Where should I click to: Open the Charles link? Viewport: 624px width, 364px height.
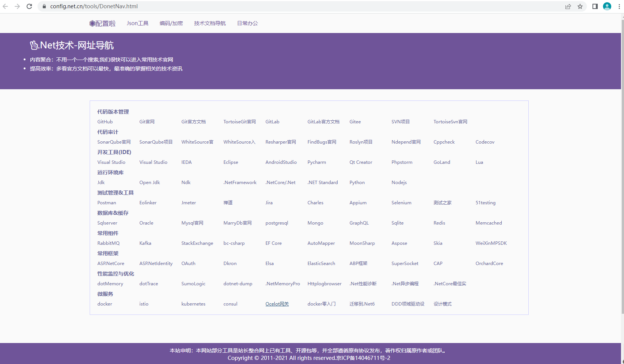[x=315, y=203]
